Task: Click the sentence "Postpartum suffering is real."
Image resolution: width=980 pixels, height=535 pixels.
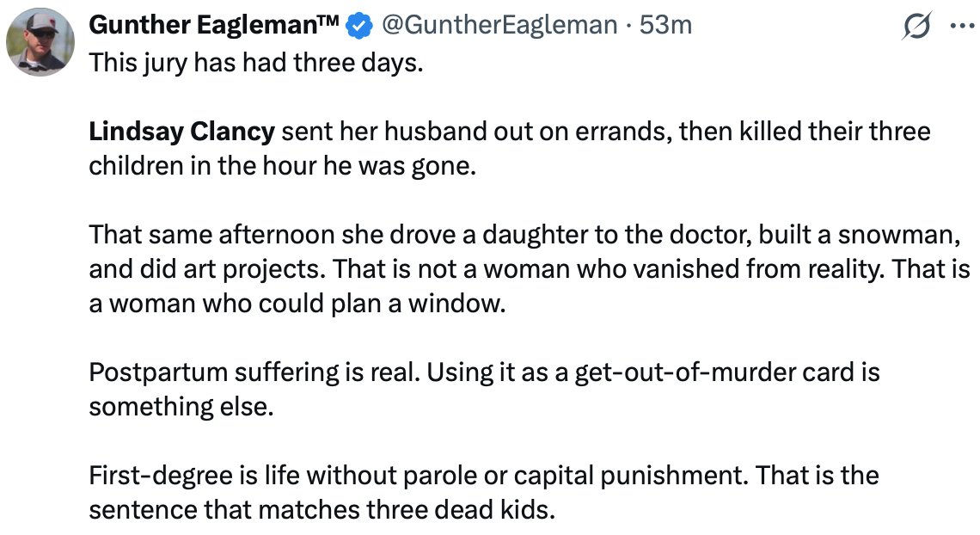Action: 255,372
